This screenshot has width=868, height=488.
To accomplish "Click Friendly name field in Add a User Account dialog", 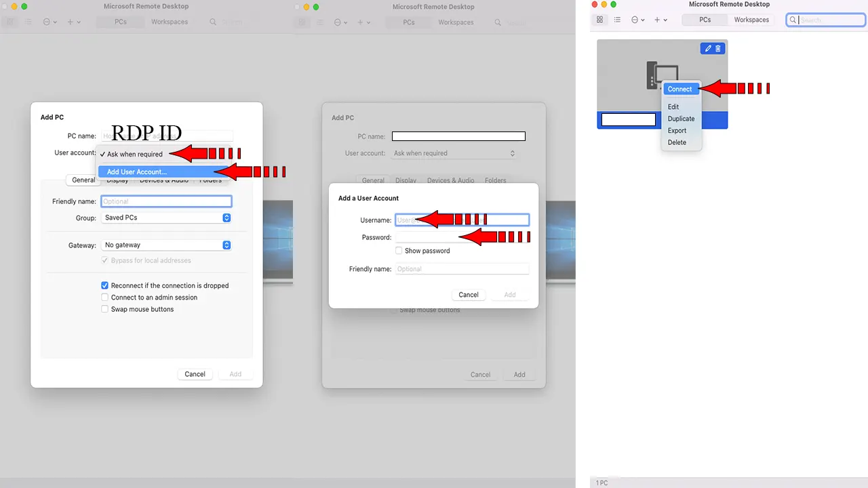I will point(462,269).
